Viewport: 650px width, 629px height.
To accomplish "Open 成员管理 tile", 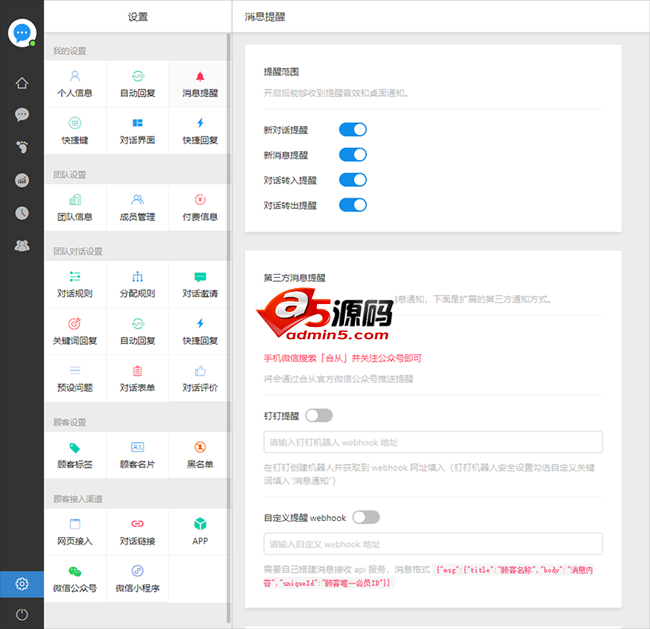I will coord(138,207).
